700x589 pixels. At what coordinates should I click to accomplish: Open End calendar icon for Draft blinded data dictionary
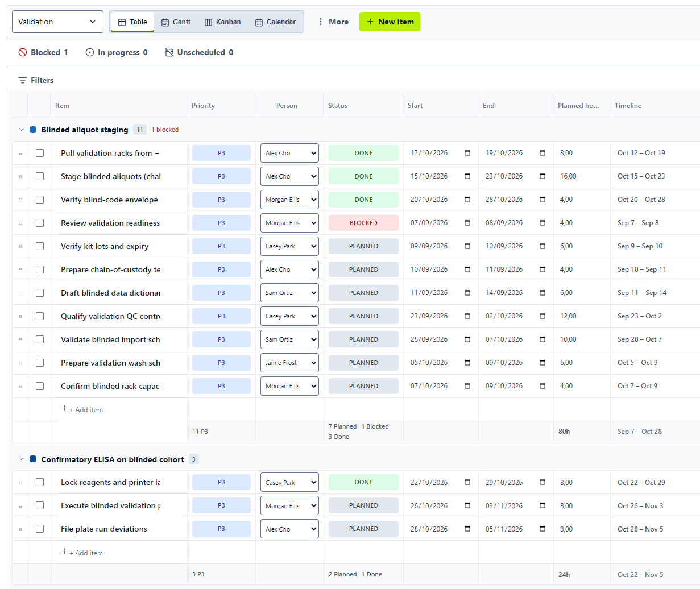542,293
